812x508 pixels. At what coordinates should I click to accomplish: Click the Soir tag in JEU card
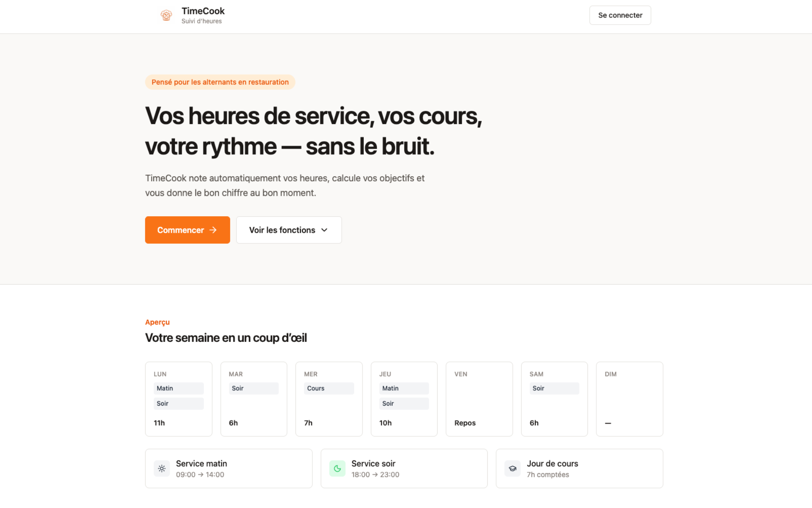(x=404, y=404)
